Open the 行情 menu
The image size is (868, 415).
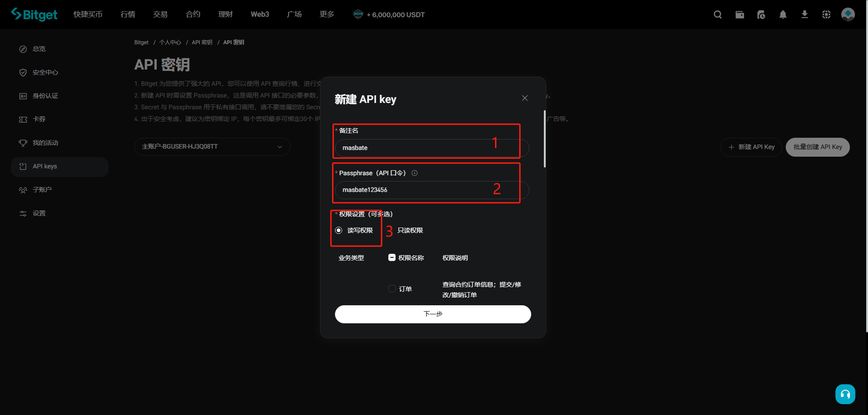[128, 14]
